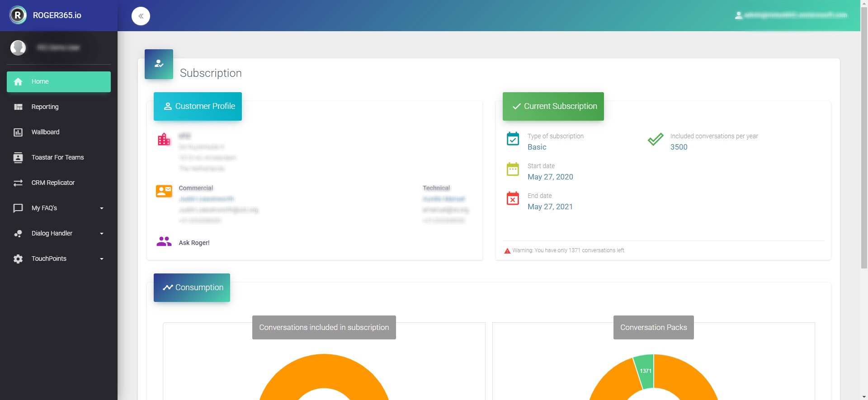Screen dimensions: 868x400
Task: Click the Current Subscription header button
Action: (x=553, y=107)
